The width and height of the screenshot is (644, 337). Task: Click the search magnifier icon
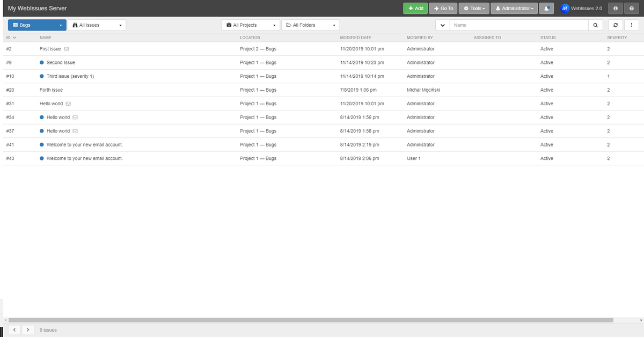point(595,25)
